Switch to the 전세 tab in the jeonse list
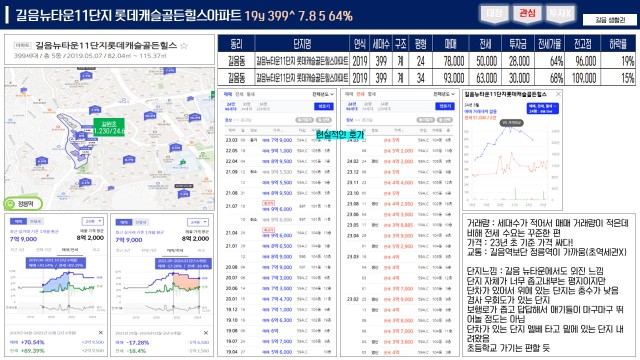This screenshot has width=640, height=360. [x=360, y=94]
